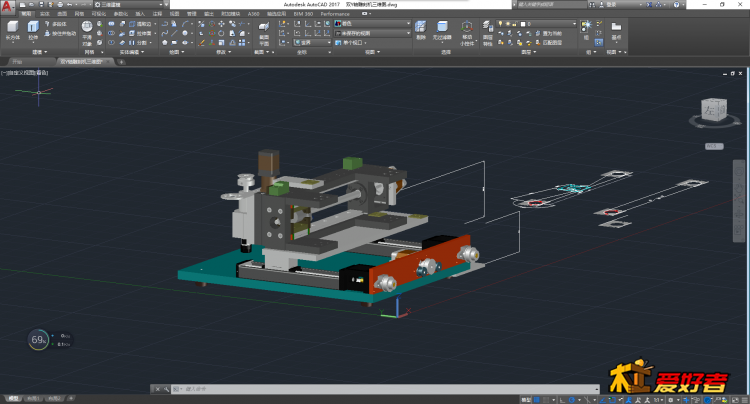This screenshot has width=750, height=404.
Task: Click the Extract Edges (提取边) tool
Action: 140,24
